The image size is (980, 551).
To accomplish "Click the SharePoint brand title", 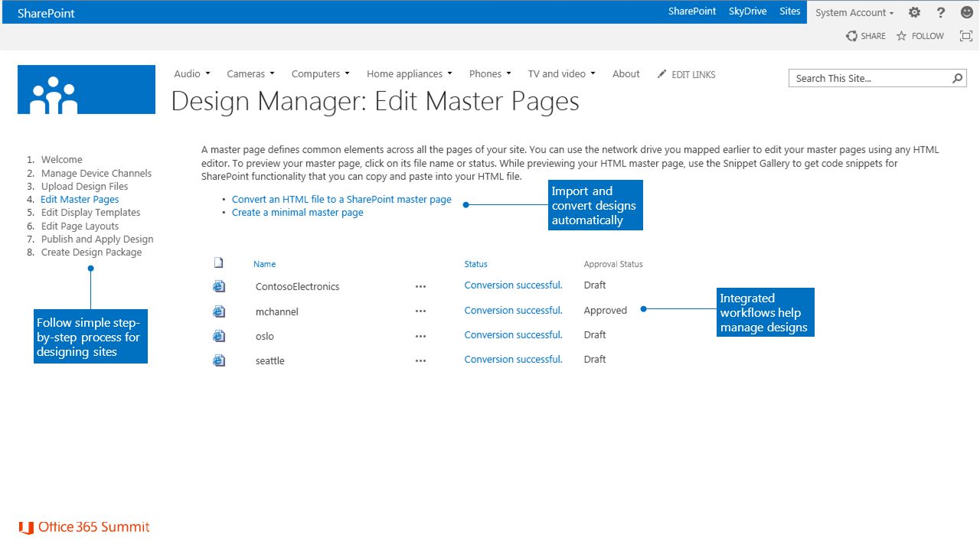I will pyautogui.click(x=46, y=13).
